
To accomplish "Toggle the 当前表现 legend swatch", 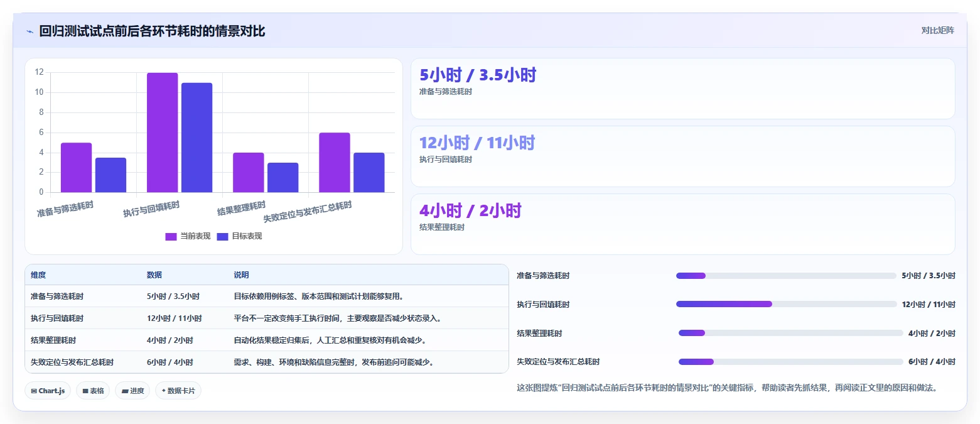I will [171, 236].
